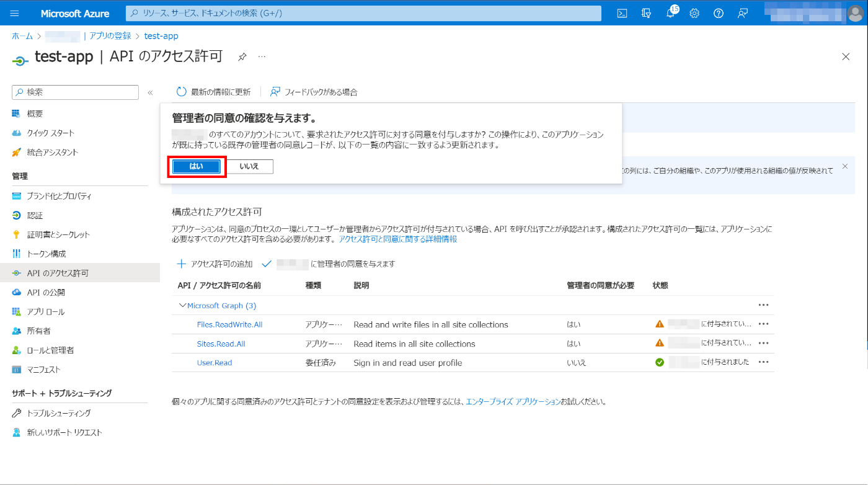Click 状態 column header

[660, 285]
